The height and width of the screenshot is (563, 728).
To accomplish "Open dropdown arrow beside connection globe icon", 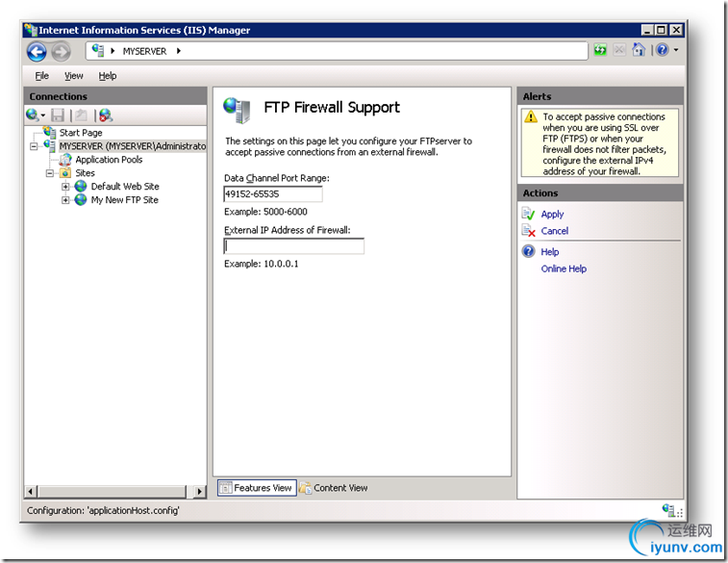I will coord(42,115).
